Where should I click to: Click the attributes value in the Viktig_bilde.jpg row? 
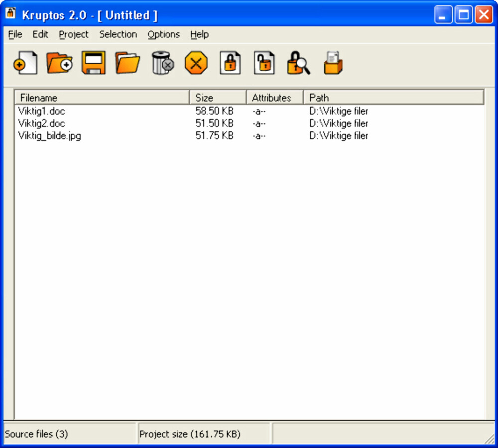tap(259, 136)
